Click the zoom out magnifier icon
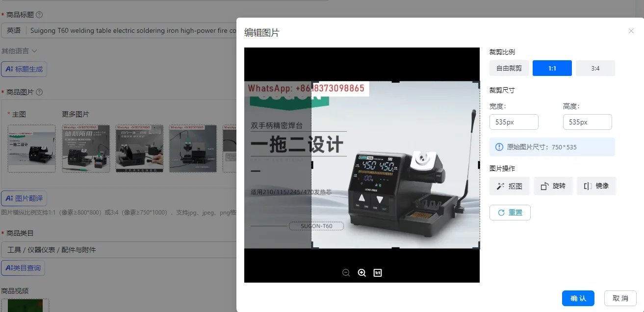This screenshot has height=312, width=644. tap(346, 273)
